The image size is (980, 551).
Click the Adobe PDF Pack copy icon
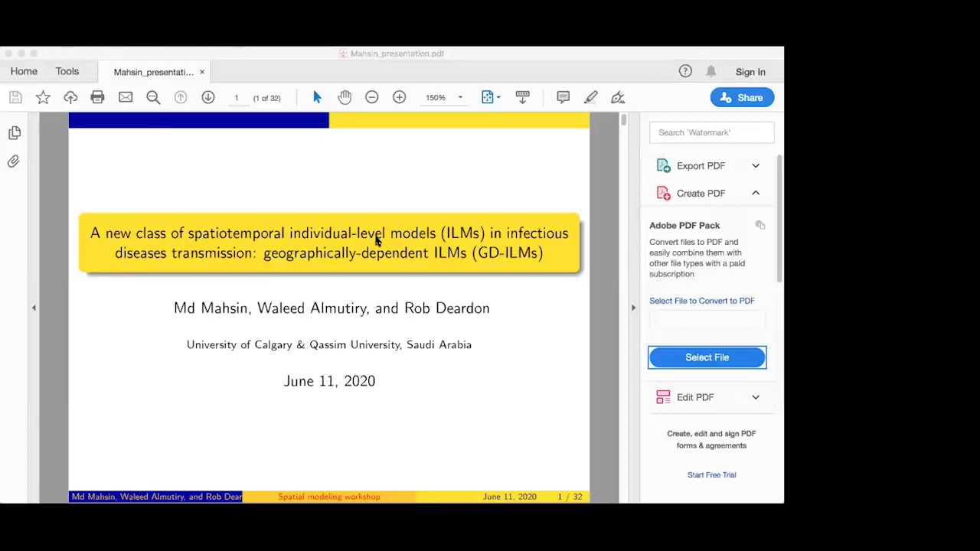pos(760,225)
